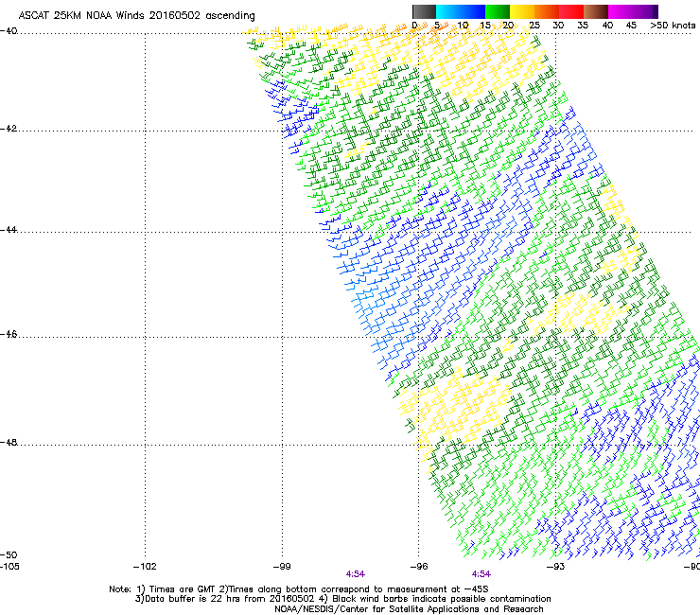The height and width of the screenshot is (615, 700).
Task: Click the -40 latitude axis label
Action: [9, 31]
